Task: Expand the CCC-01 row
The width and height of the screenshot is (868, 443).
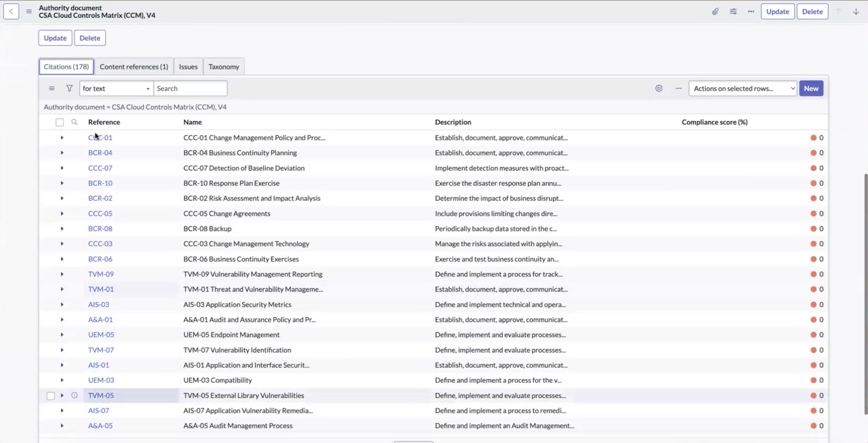Action: click(x=62, y=138)
